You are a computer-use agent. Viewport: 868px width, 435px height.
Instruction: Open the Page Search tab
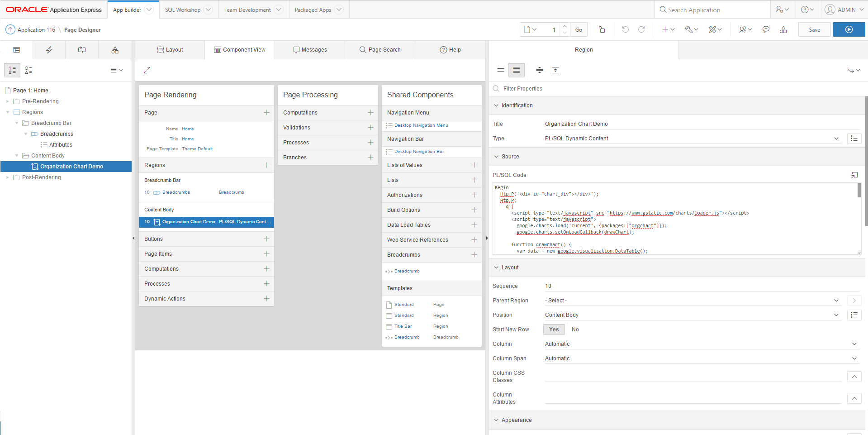(380, 50)
